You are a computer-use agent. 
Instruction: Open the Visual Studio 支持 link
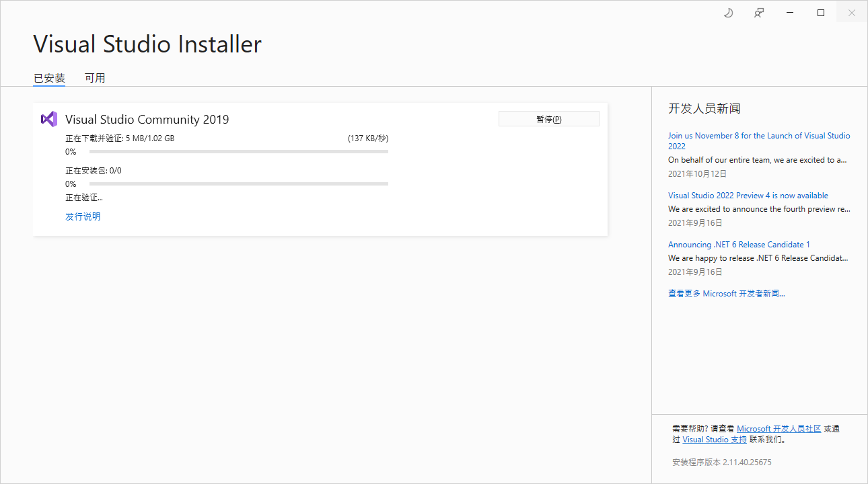coord(715,440)
